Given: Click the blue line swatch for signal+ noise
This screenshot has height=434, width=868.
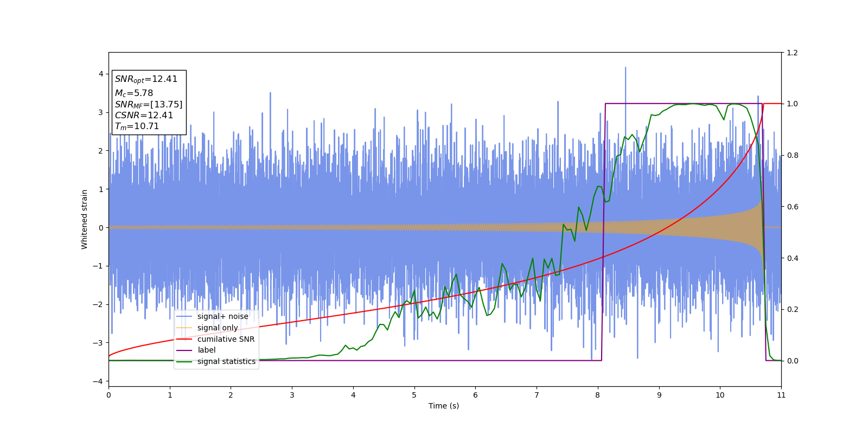Looking at the screenshot, I should [x=184, y=316].
